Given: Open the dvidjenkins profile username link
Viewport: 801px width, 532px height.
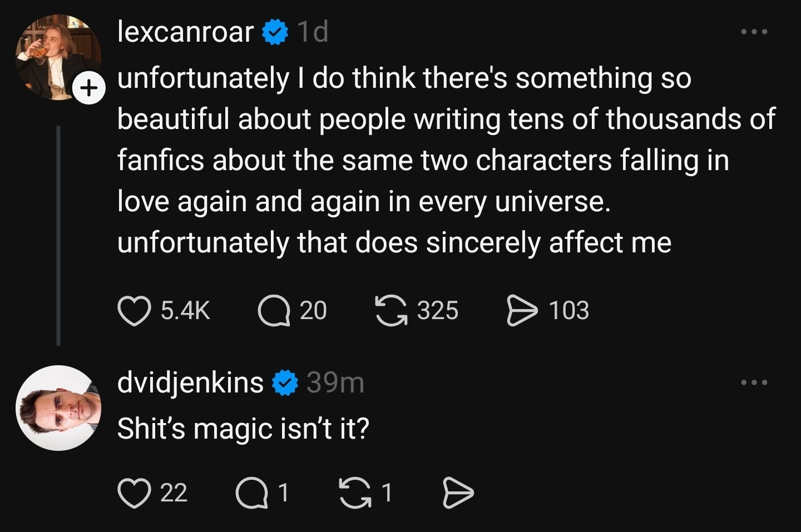Looking at the screenshot, I should 190,382.
